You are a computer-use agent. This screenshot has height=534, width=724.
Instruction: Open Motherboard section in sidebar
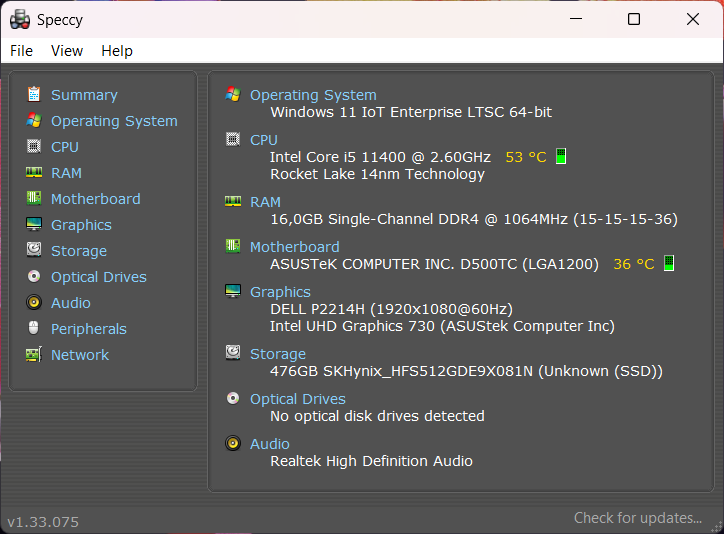pyautogui.click(x=96, y=199)
